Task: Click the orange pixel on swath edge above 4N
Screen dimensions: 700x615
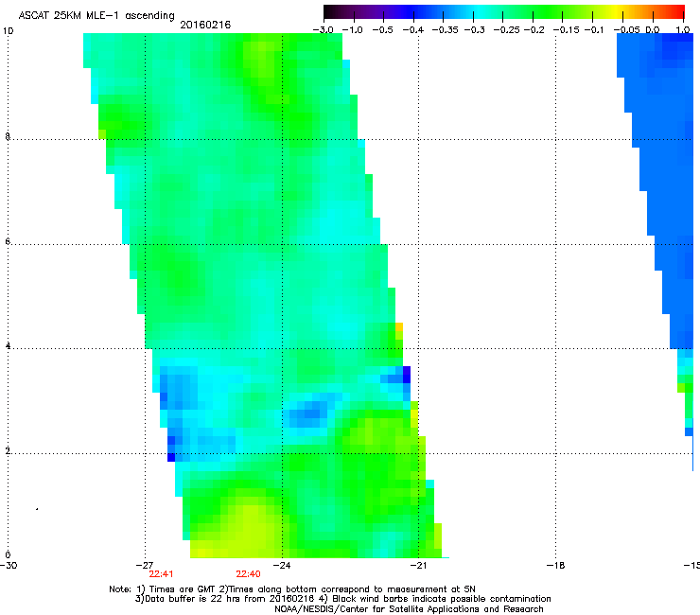Action: click(399, 327)
